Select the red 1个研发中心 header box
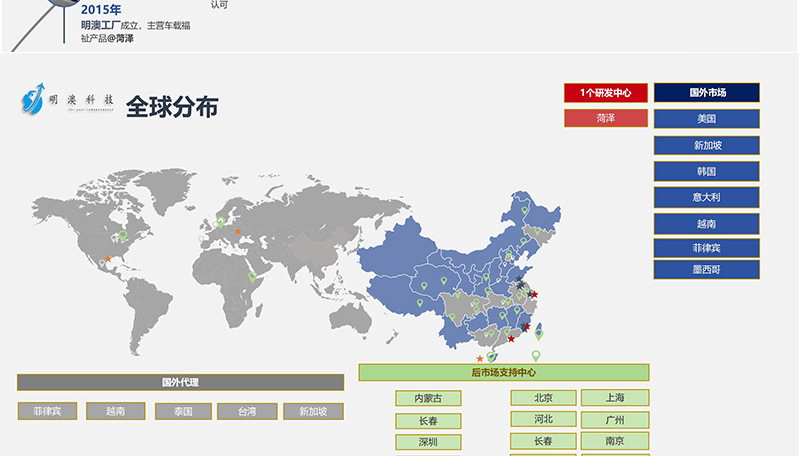This screenshot has width=800, height=456. tap(606, 93)
